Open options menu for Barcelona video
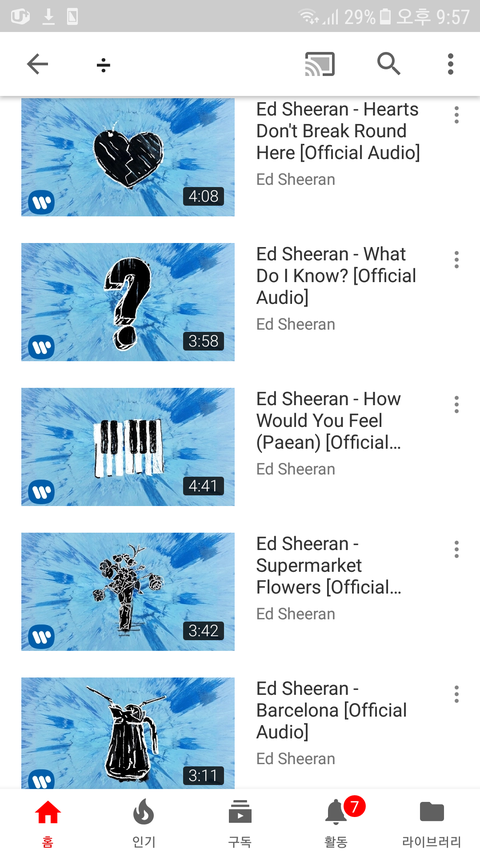The height and width of the screenshot is (853, 480). [456, 694]
